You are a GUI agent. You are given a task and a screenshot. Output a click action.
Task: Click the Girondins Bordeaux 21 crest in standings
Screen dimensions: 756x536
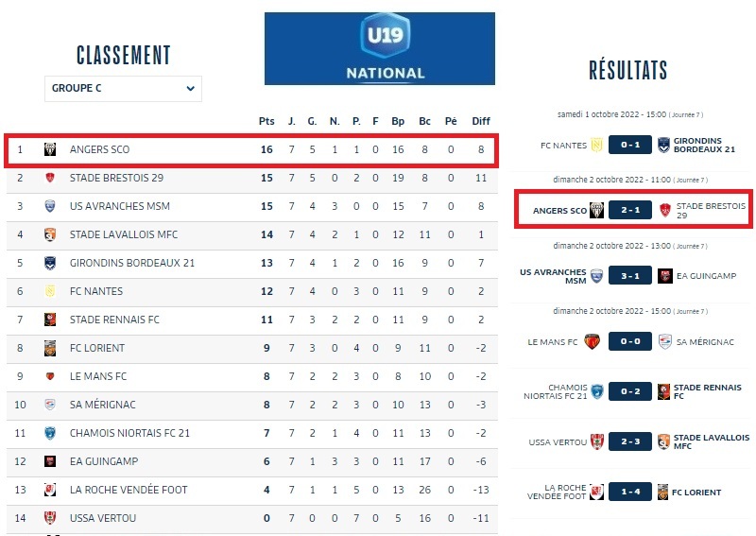click(50, 263)
